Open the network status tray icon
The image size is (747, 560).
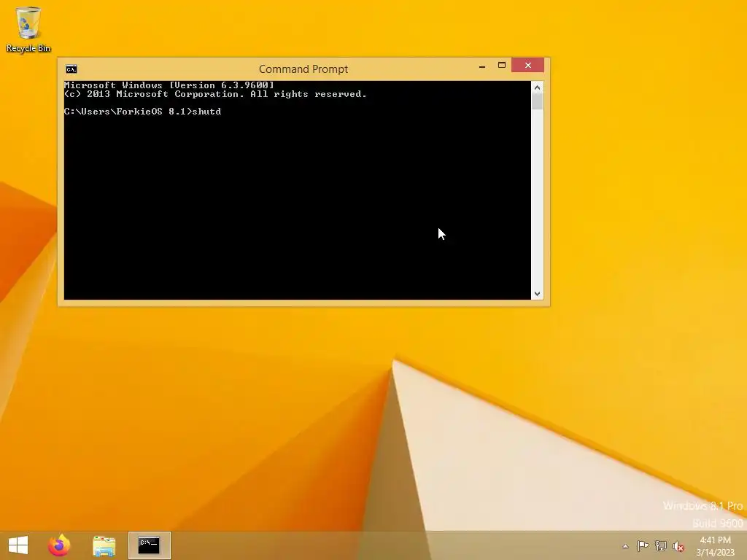click(661, 546)
